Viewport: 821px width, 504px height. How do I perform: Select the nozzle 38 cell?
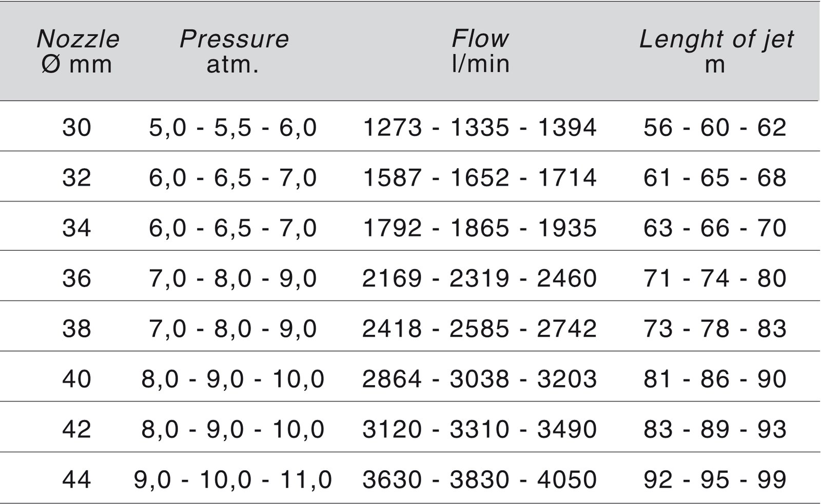pos(77,328)
